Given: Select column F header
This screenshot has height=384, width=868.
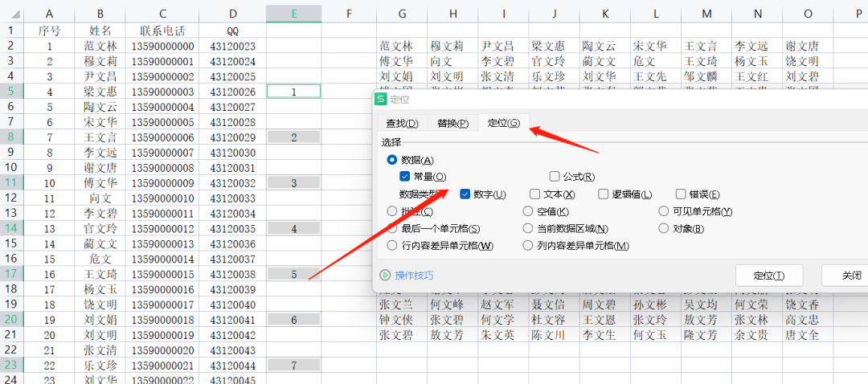Looking at the screenshot, I should (x=350, y=14).
